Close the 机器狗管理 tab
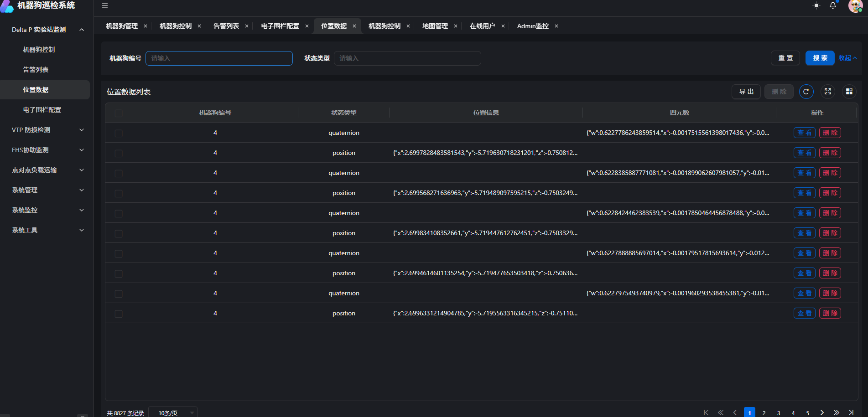The image size is (868, 417). click(146, 26)
